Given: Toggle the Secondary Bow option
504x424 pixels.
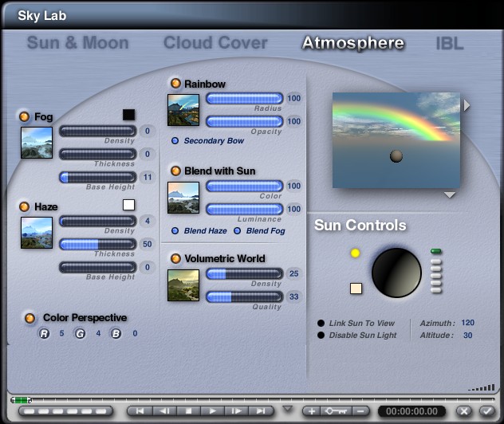Looking at the screenshot, I should [x=175, y=140].
